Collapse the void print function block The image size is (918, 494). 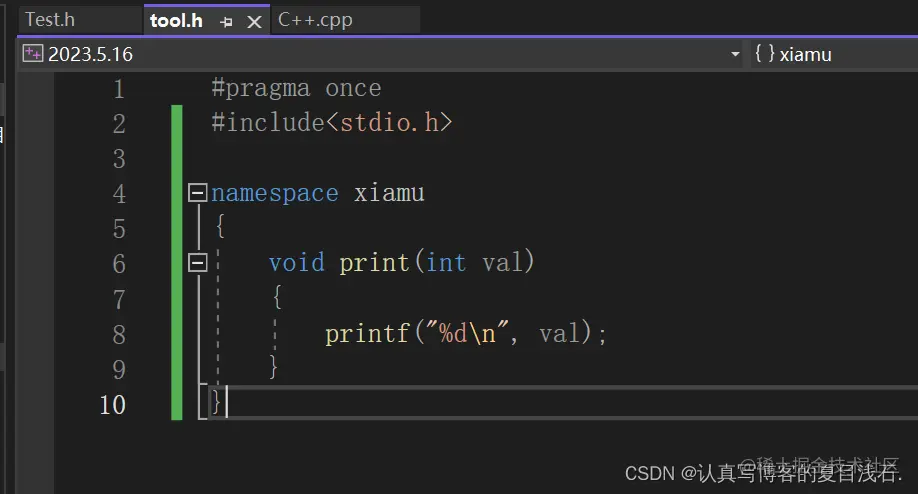[x=198, y=263]
